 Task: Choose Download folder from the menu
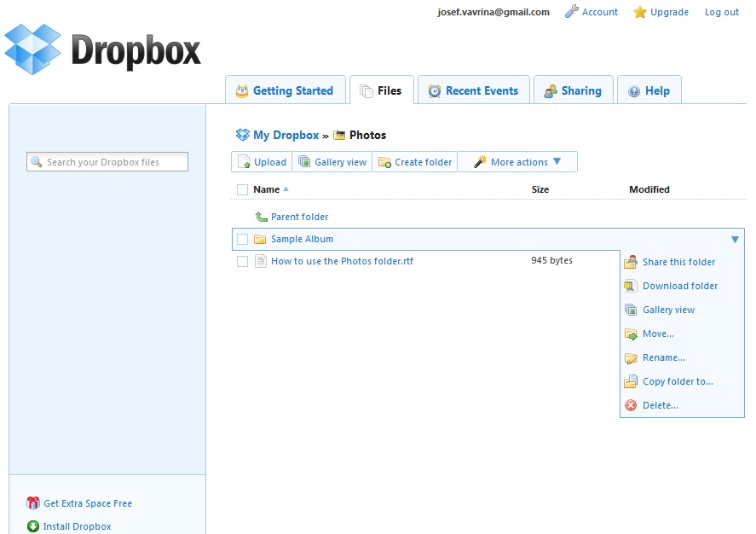point(680,286)
